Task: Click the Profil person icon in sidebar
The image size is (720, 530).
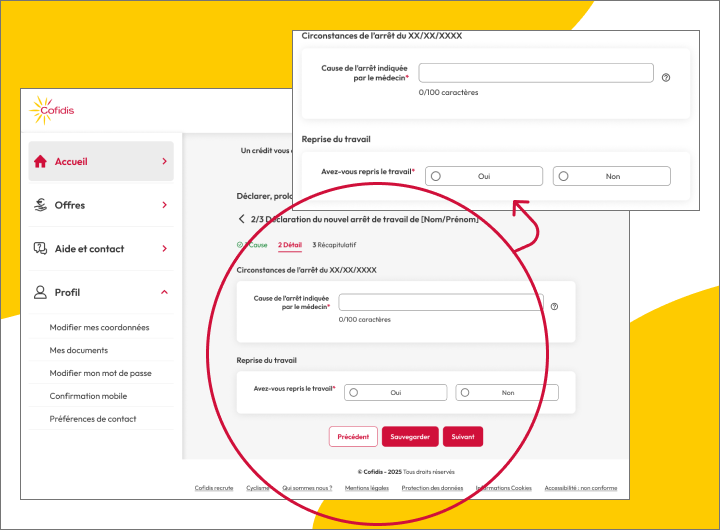Action: click(x=40, y=293)
